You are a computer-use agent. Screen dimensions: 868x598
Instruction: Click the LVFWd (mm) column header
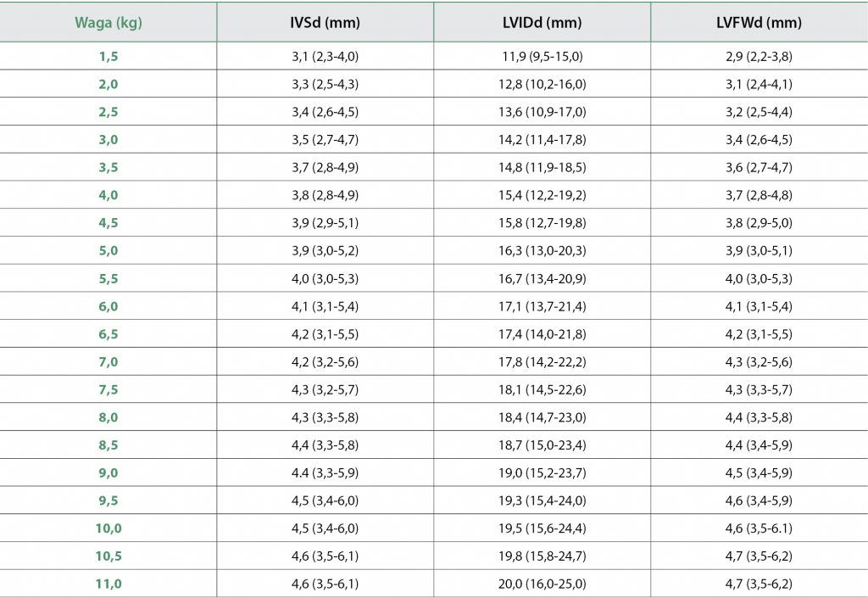[759, 23]
